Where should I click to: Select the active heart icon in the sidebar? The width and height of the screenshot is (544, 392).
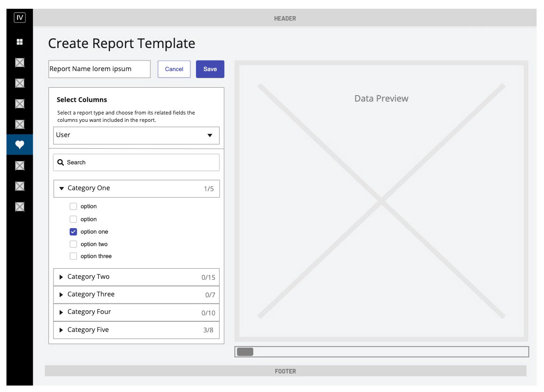20,145
